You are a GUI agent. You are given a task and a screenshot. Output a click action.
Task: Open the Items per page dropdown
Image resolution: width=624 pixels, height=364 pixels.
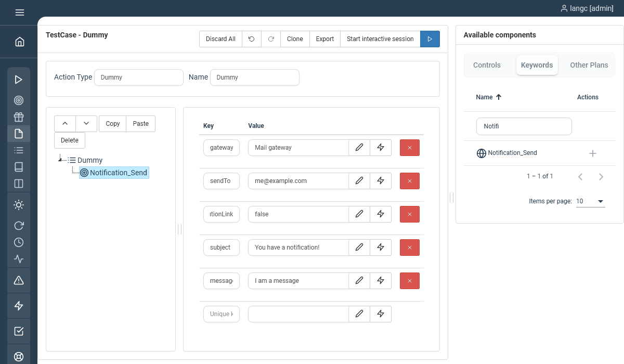pyautogui.click(x=590, y=201)
